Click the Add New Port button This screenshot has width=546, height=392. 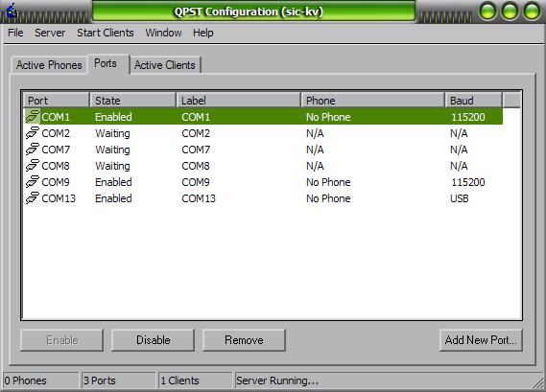[481, 340]
